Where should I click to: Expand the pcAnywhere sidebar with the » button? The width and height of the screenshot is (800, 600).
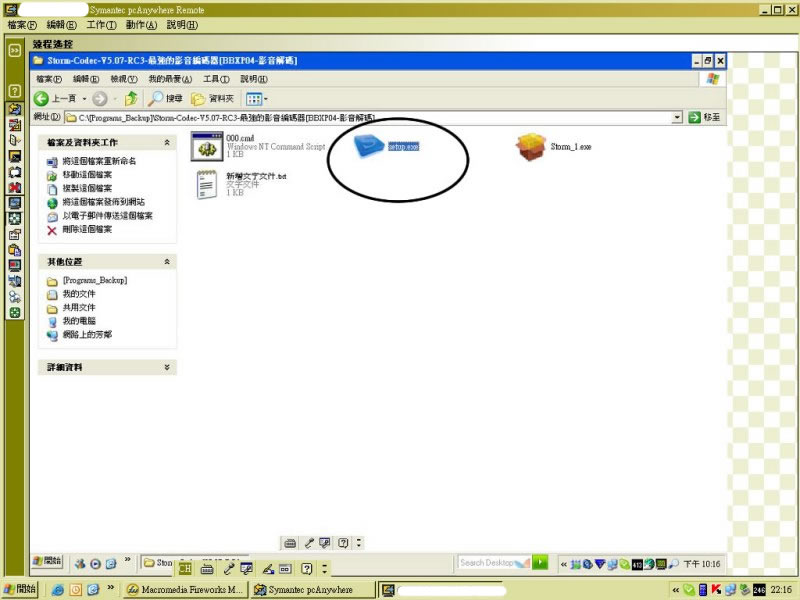click(x=15, y=50)
